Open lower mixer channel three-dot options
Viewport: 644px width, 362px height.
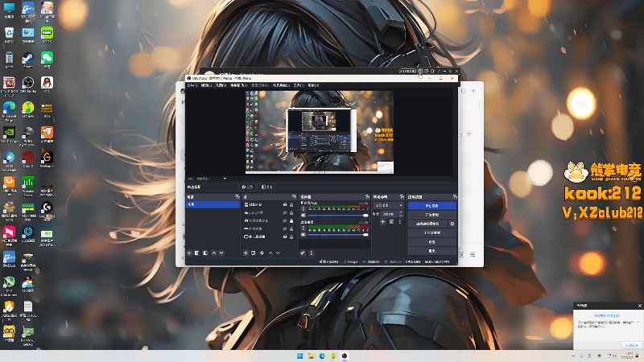303,228
